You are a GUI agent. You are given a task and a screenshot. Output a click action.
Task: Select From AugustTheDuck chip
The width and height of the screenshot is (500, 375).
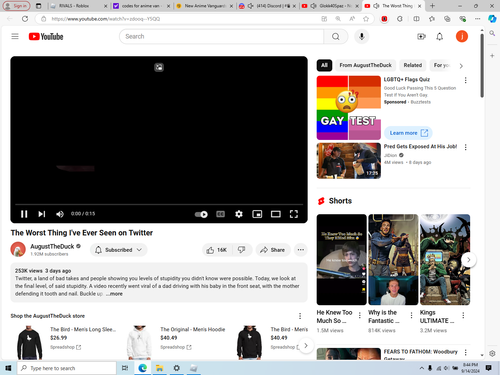(365, 65)
